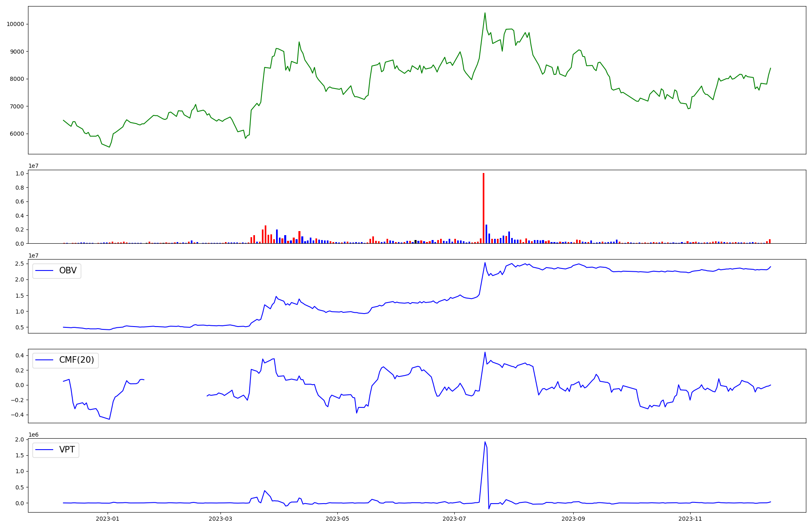
Task: Click the 2023-07 date label on x-axis
Action: pos(454,518)
